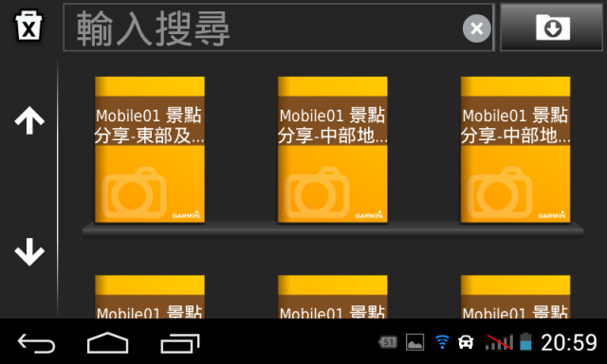Open the center-column 景點分享-中部地... book on top shelf
607x364 pixels.
tap(333, 150)
